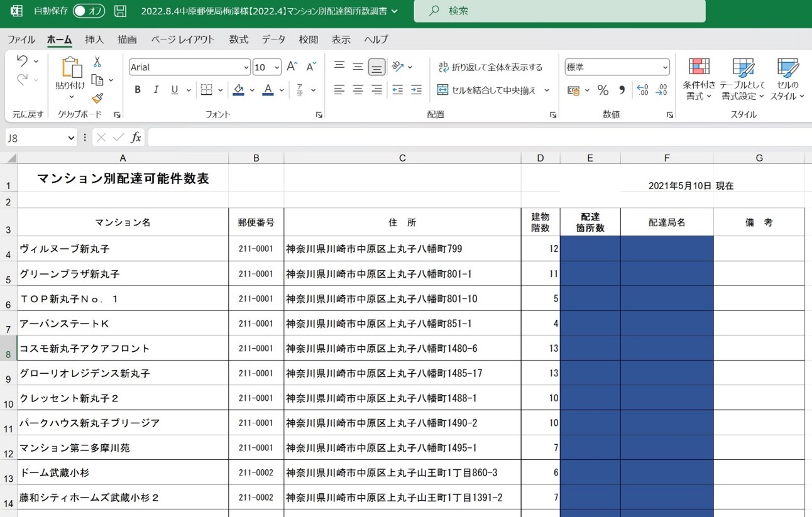Toggle Underline formatting
The width and height of the screenshot is (812, 517).
(x=174, y=90)
